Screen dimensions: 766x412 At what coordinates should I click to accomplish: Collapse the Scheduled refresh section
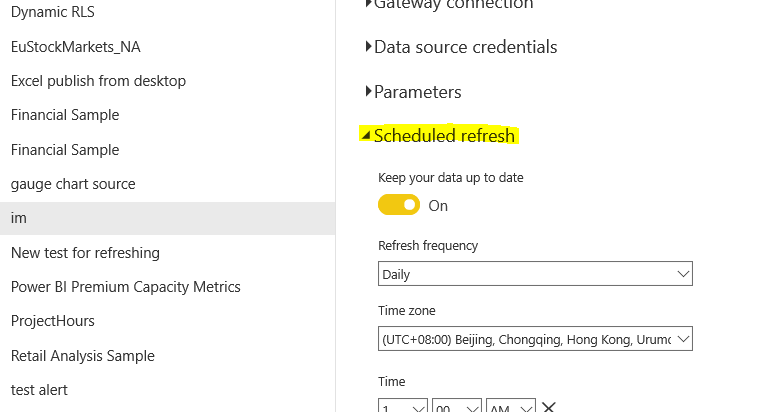coord(438,135)
